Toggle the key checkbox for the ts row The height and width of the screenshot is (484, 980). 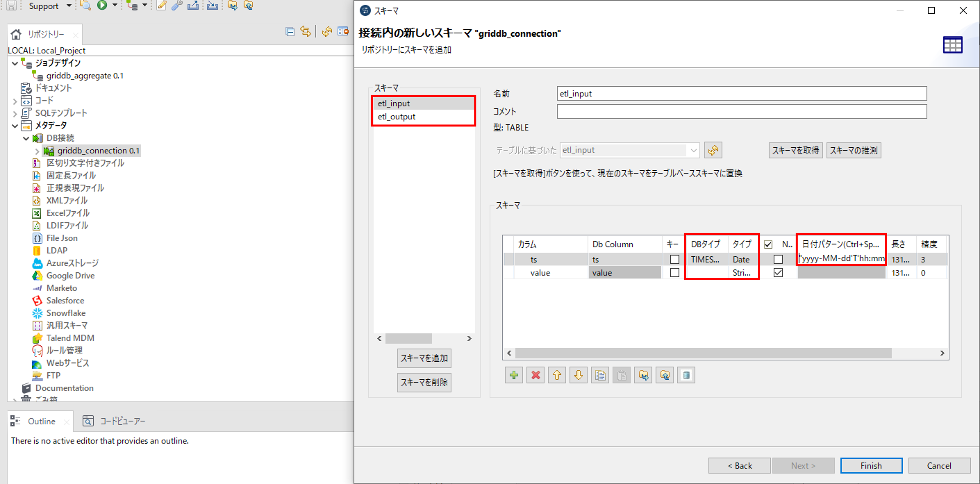point(674,259)
